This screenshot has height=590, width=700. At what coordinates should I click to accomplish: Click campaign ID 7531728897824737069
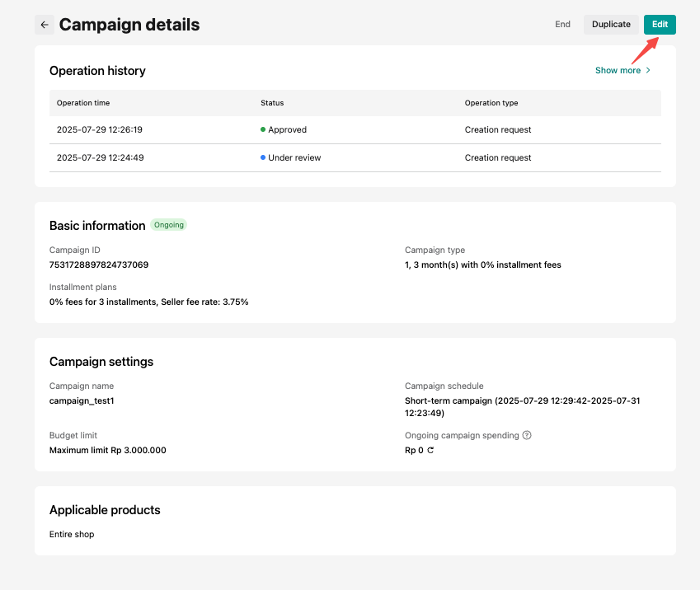99,265
